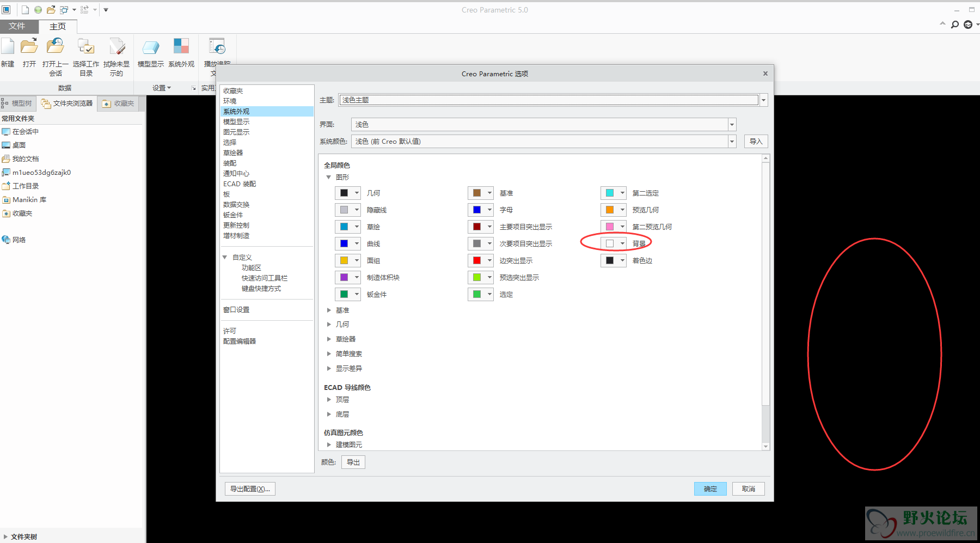Confirm with the 确定 button
The height and width of the screenshot is (543, 980).
point(710,489)
